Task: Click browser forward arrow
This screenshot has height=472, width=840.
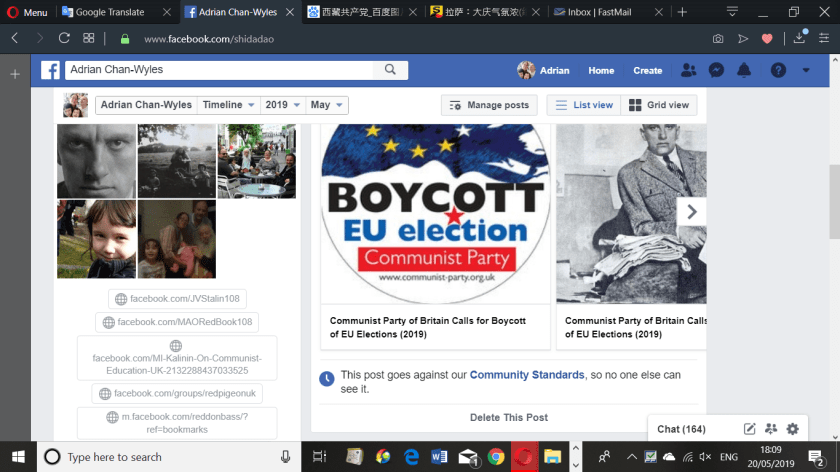Action: click(x=40, y=38)
